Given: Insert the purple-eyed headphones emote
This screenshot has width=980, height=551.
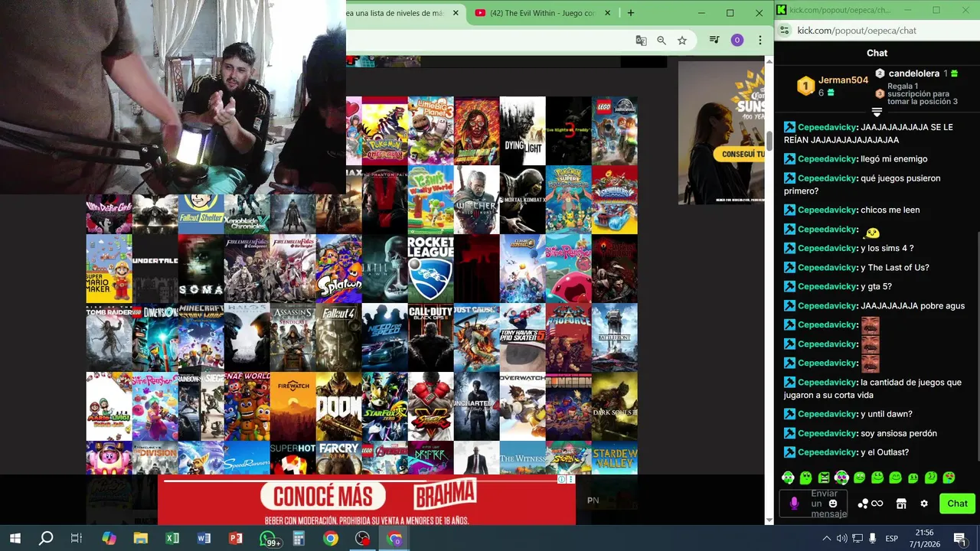Looking at the screenshot, I should coord(841,478).
